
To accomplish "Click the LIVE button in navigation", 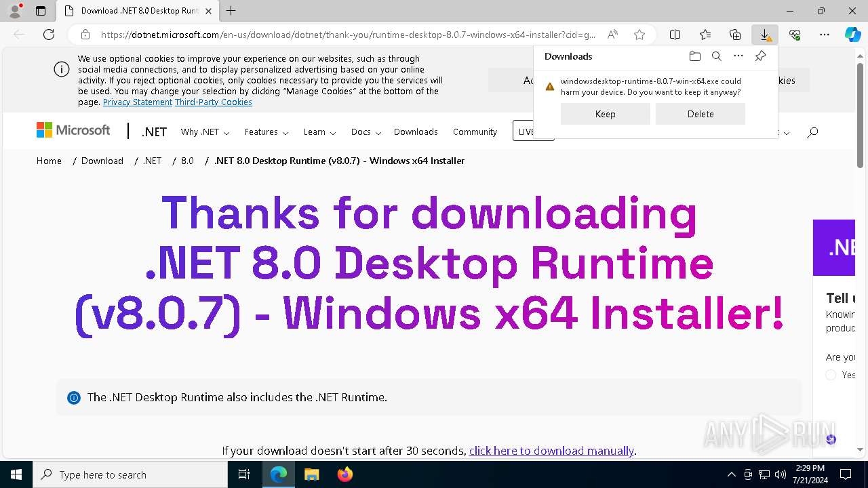I will 533,131.
